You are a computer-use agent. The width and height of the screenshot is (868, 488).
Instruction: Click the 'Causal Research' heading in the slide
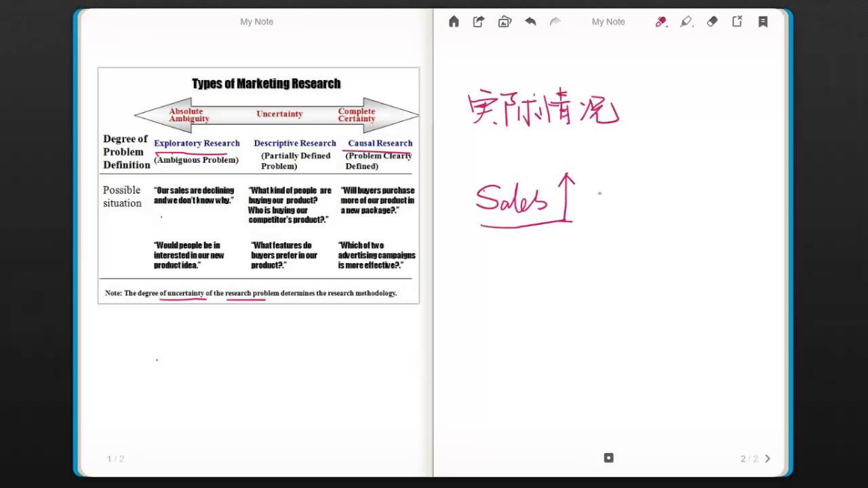pyautogui.click(x=380, y=143)
